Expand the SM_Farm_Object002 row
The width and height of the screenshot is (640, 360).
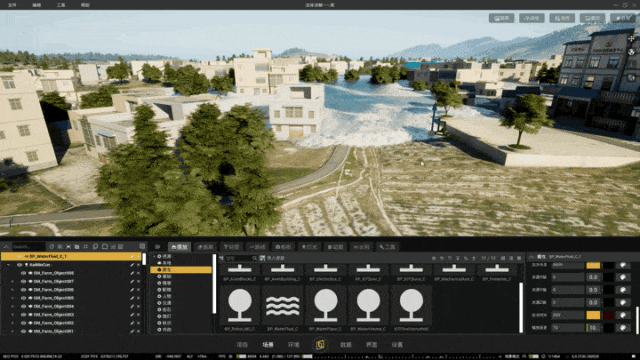(12, 323)
